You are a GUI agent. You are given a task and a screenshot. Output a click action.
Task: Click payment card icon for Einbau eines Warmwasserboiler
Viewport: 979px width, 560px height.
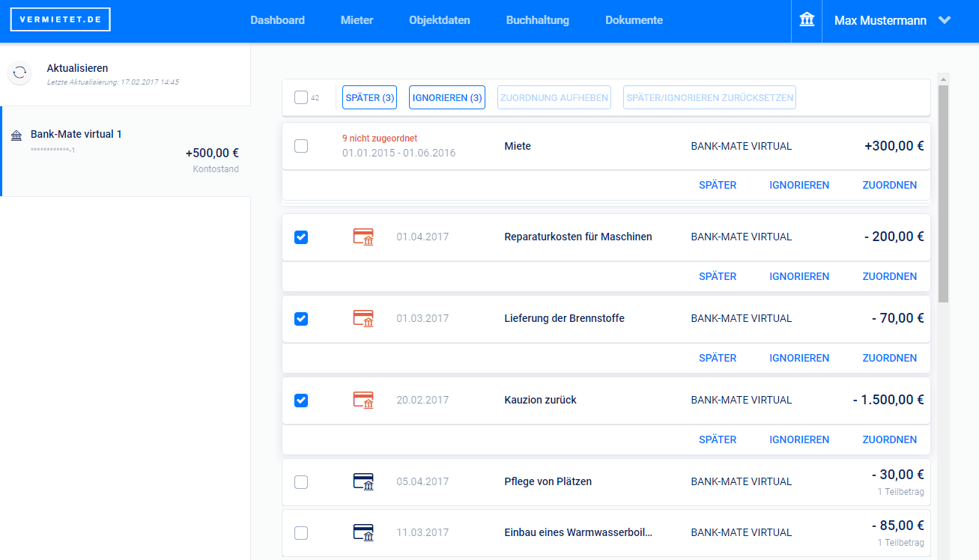(x=363, y=532)
